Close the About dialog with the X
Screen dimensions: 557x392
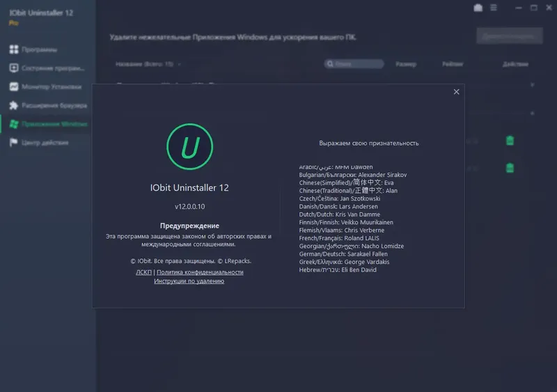point(457,92)
